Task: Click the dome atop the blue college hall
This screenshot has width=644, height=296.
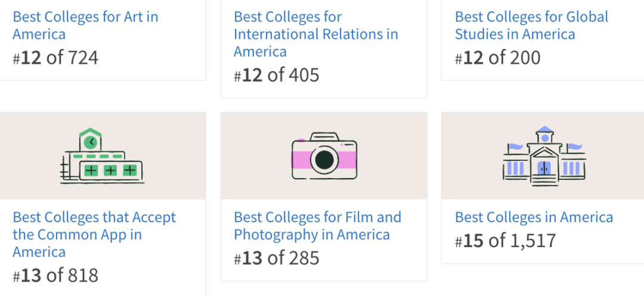Action: coord(544,131)
